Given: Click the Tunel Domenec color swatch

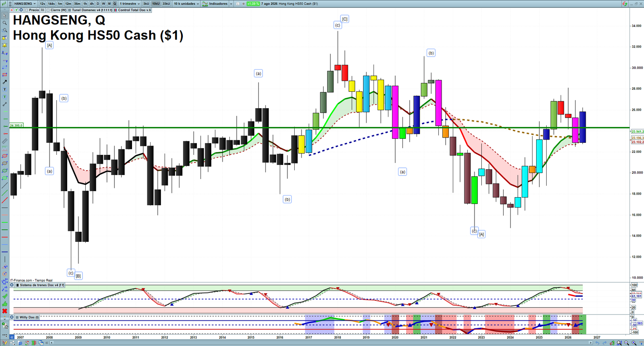Looking at the screenshot, I should click(x=70, y=10).
